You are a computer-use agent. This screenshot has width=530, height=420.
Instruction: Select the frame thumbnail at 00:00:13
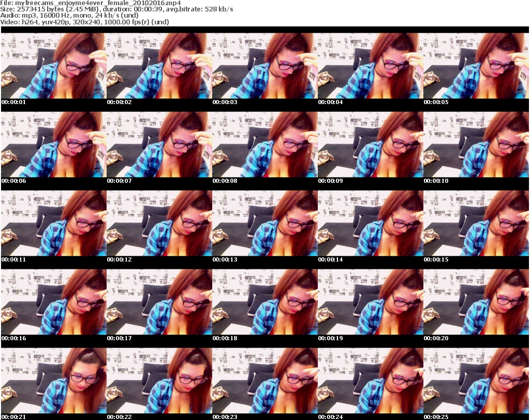[264, 223]
